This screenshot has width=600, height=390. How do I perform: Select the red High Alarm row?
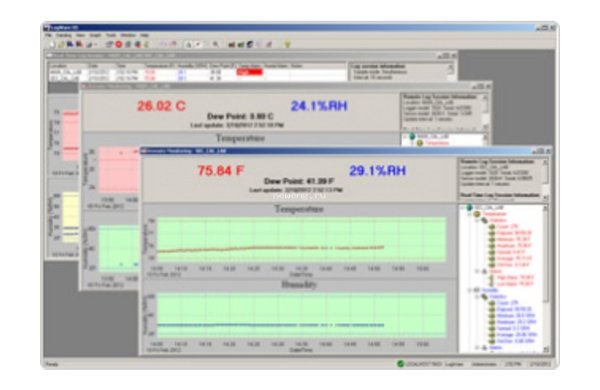point(515,277)
